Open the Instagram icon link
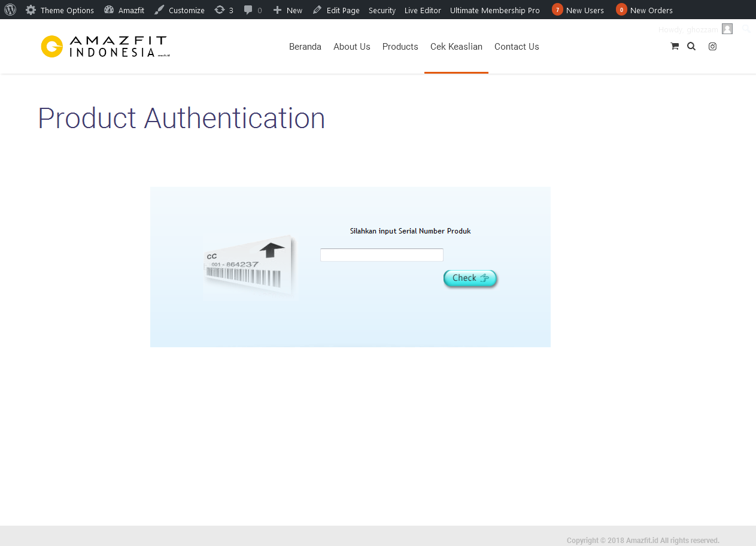This screenshot has height=546, width=756. 712,46
